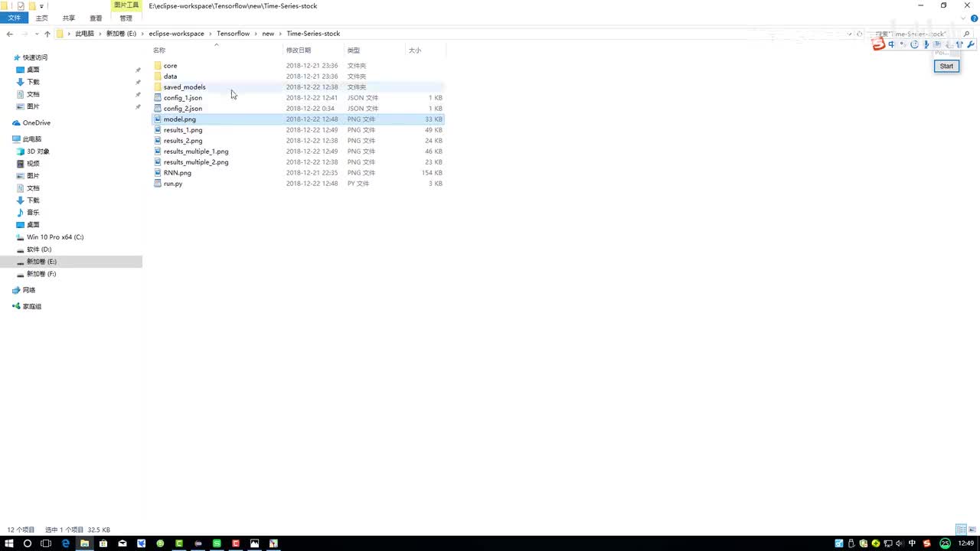Navigate to new folder in breadcrumb

(x=268, y=34)
